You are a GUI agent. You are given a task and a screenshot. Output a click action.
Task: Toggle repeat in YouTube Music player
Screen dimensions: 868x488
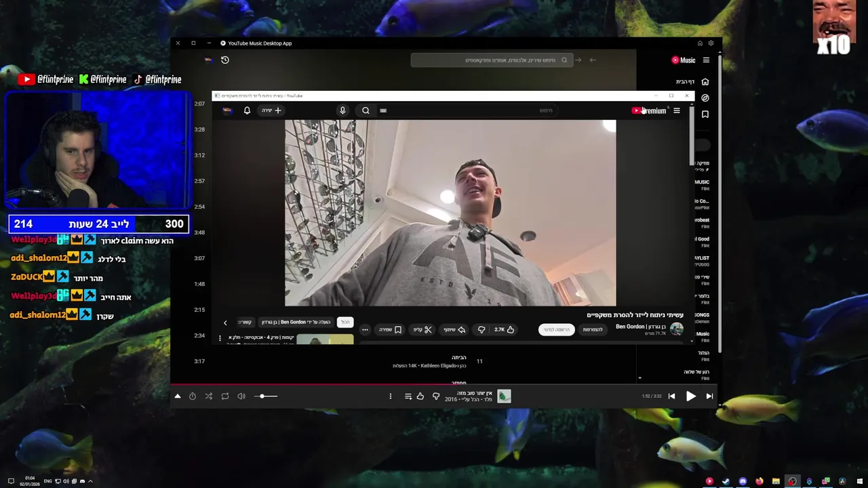(225, 396)
